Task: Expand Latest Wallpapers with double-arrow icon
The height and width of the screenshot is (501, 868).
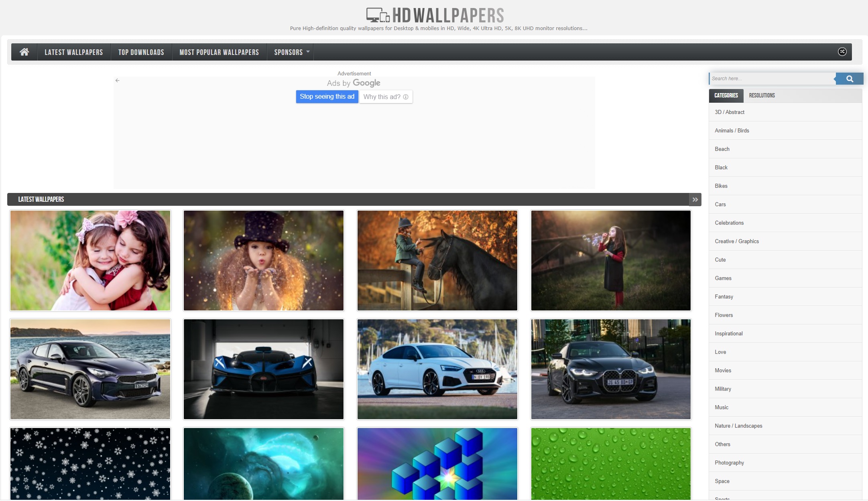Action: click(695, 200)
